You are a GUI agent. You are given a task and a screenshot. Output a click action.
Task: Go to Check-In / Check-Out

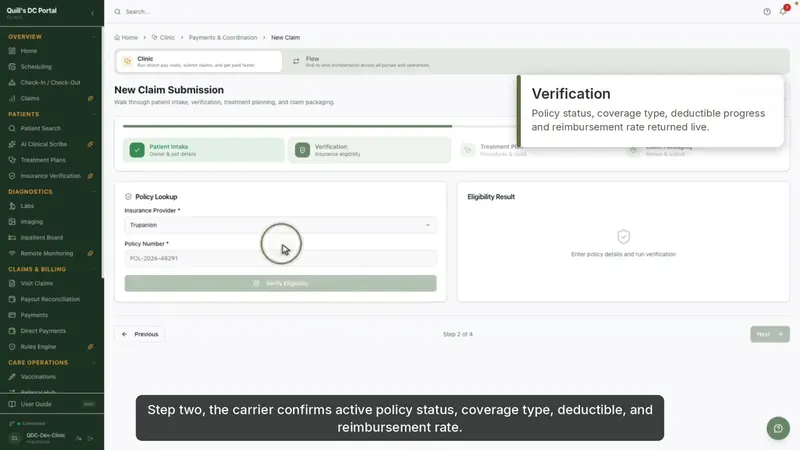(50, 83)
